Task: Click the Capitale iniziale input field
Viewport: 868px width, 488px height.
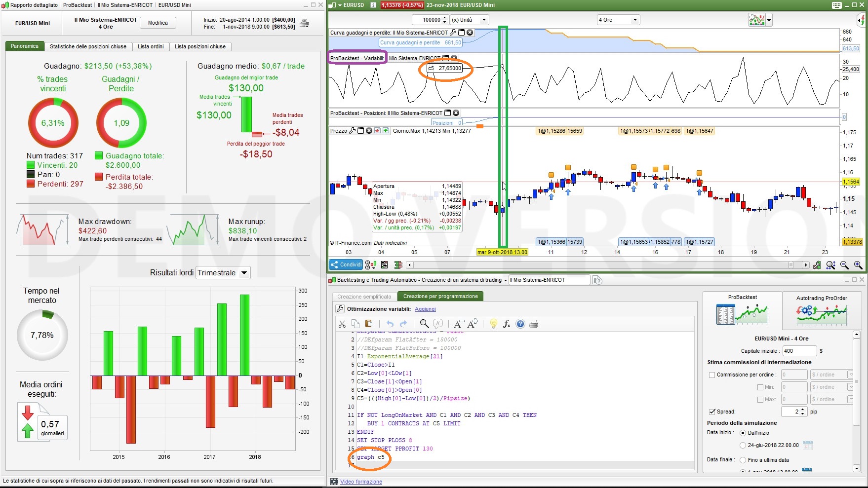Action: click(799, 351)
